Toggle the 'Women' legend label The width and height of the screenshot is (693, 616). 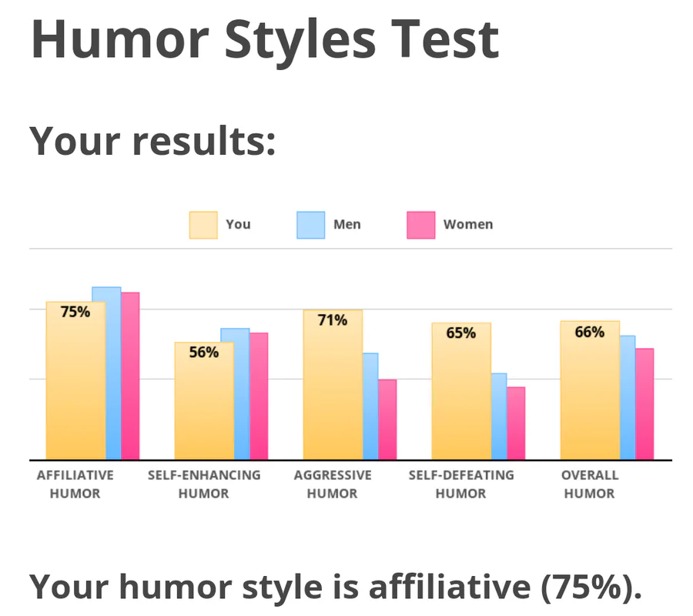pos(467,225)
